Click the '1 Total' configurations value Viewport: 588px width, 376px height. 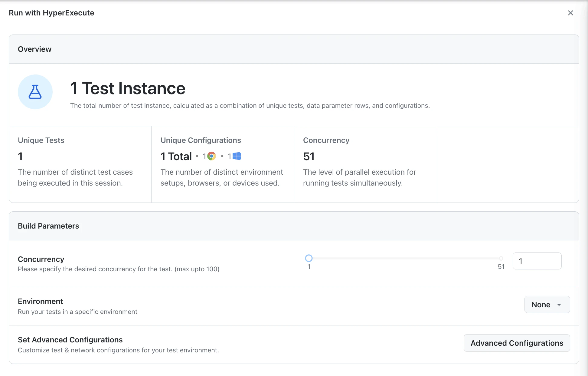pos(176,157)
